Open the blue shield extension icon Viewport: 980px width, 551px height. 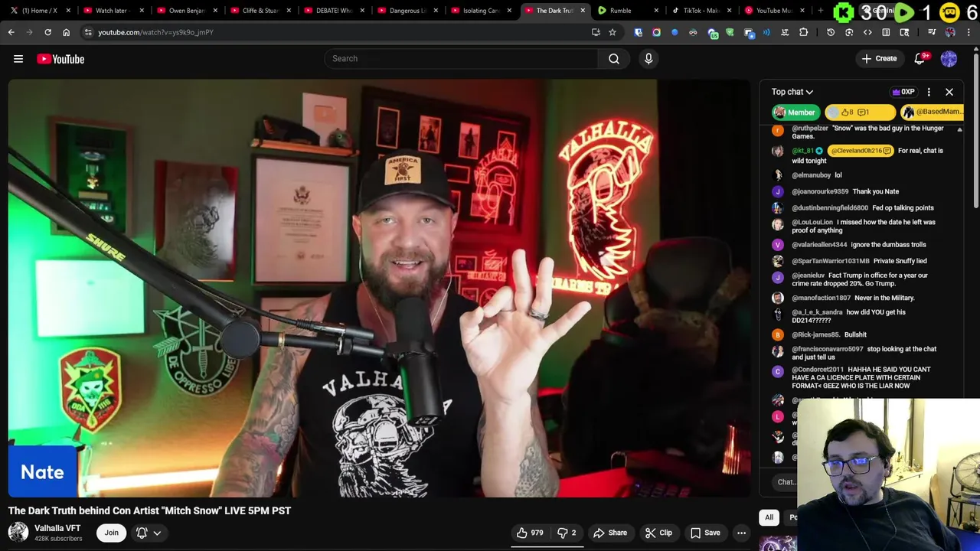[638, 32]
